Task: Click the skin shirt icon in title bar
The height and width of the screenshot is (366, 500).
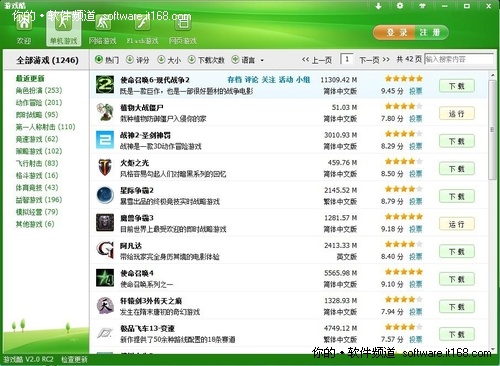Action: click(x=422, y=6)
